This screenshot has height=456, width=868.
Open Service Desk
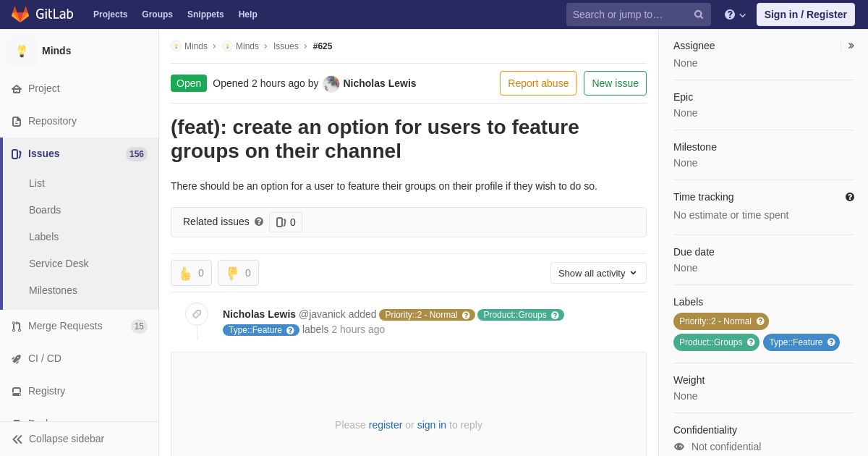(59, 263)
